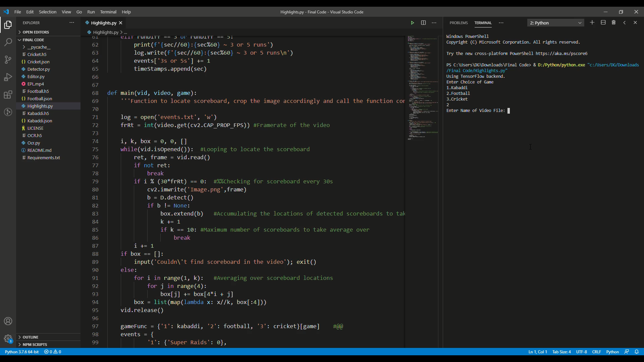Open Manage settings gear icon
The image size is (644, 362).
point(8,338)
